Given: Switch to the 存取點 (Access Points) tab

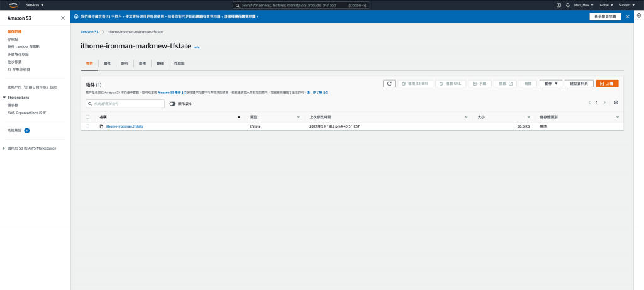Looking at the screenshot, I should (179, 64).
